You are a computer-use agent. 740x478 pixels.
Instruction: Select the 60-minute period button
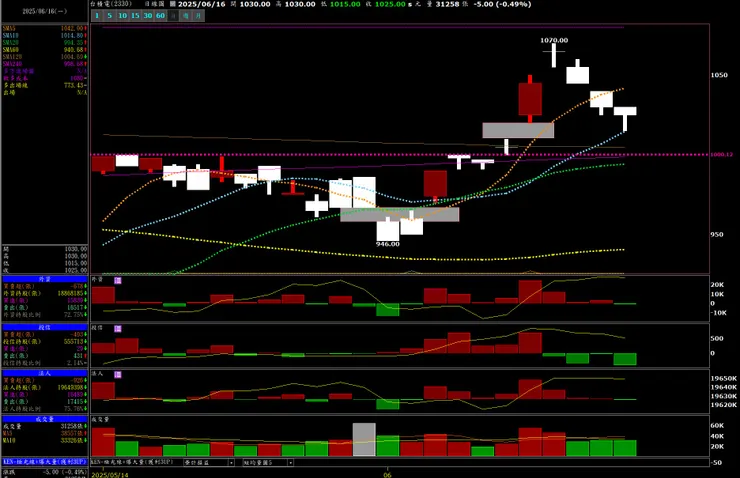(160, 16)
